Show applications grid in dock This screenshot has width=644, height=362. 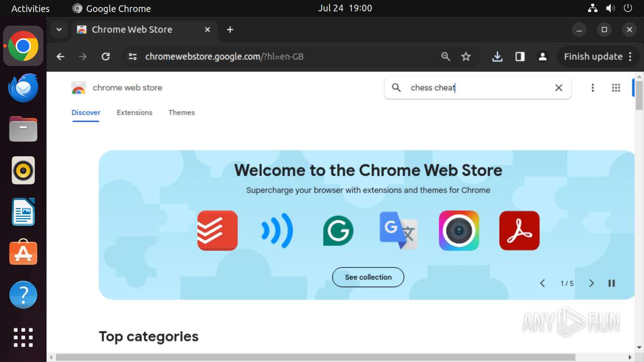pos(23,337)
